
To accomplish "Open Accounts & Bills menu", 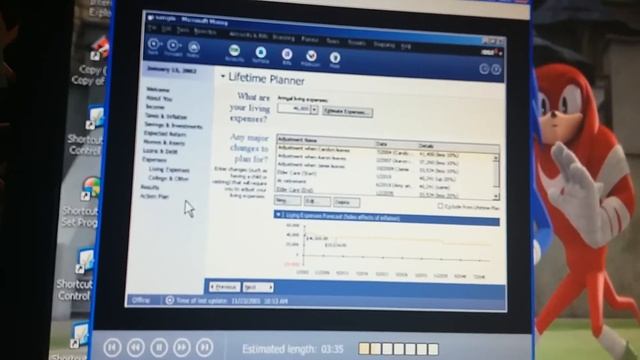I will pyautogui.click(x=248, y=35).
